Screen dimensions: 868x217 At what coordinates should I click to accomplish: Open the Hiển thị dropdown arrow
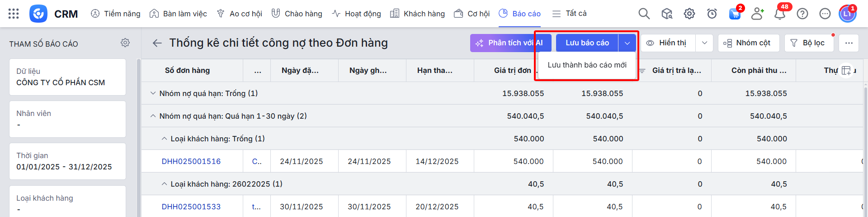click(x=704, y=43)
